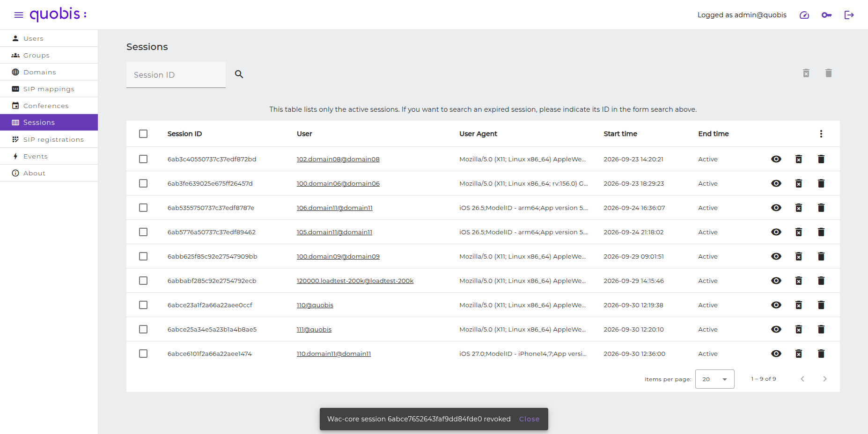Revoke session of 100.domain06@domain06
Screen dimensions: 868x434
pyautogui.click(x=799, y=183)
